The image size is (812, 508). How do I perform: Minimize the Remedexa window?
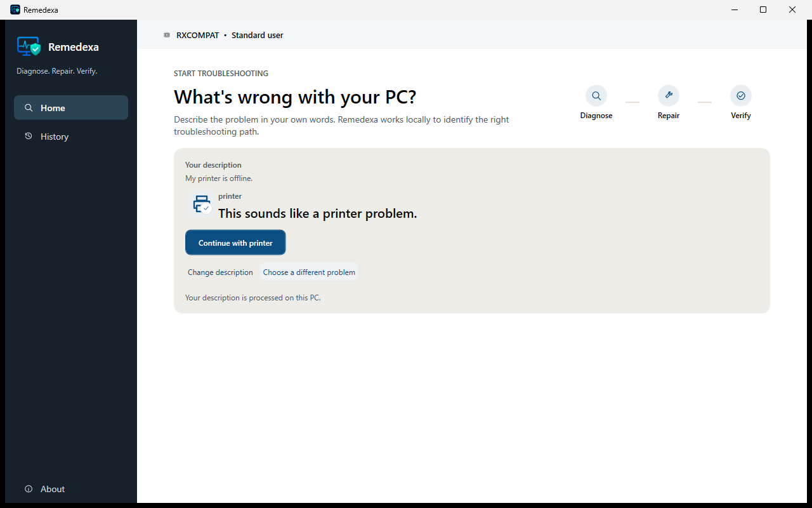734,10
